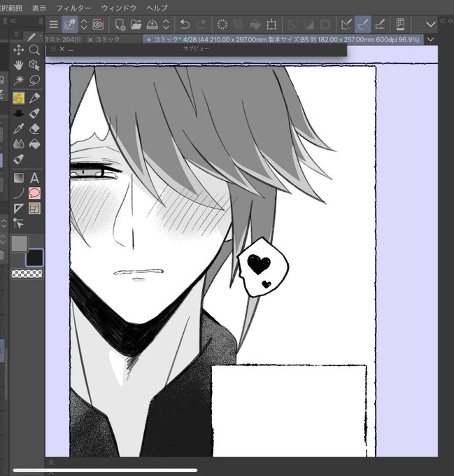Screen dimensions: 454x476
Task: Select the Correct line tool
Action: [19, 224]
